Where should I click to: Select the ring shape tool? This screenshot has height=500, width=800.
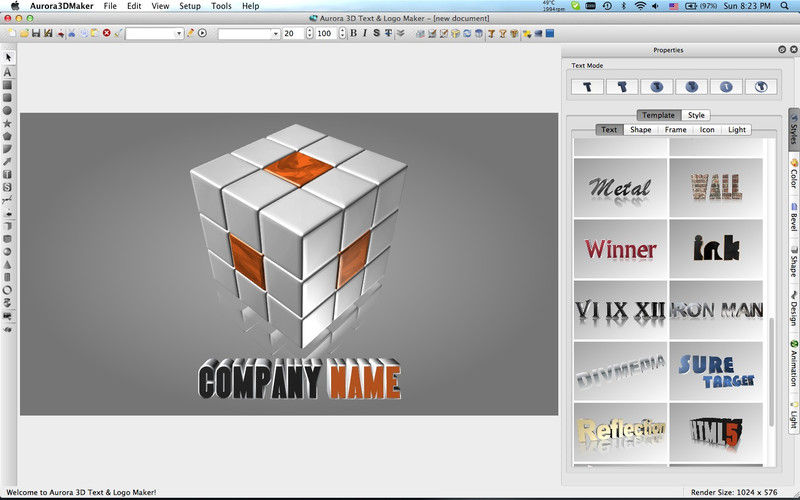point(8,290)
